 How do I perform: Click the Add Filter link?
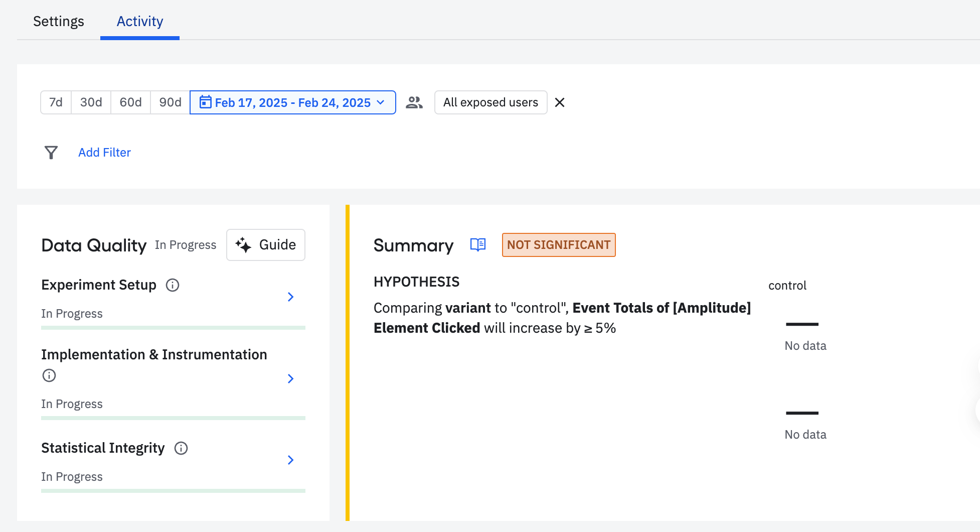point(104,153)
